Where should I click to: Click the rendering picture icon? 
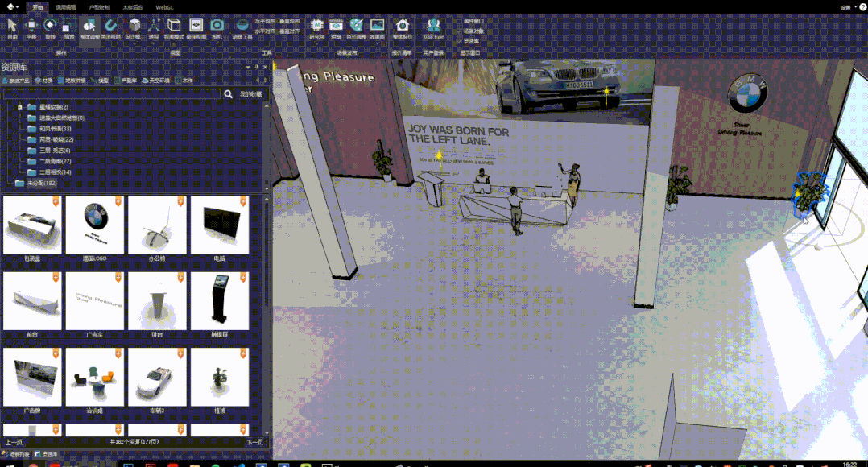pyautogui.click(x=377, y=25)
